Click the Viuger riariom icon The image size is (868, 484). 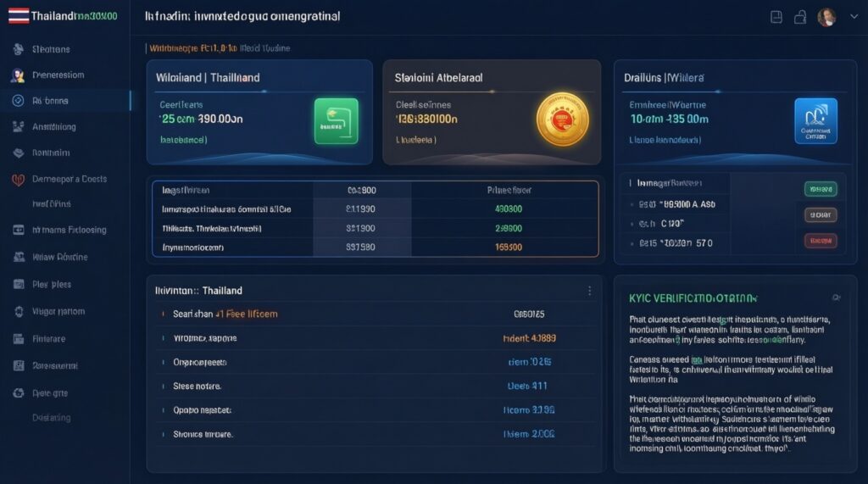tap(19, 311)
